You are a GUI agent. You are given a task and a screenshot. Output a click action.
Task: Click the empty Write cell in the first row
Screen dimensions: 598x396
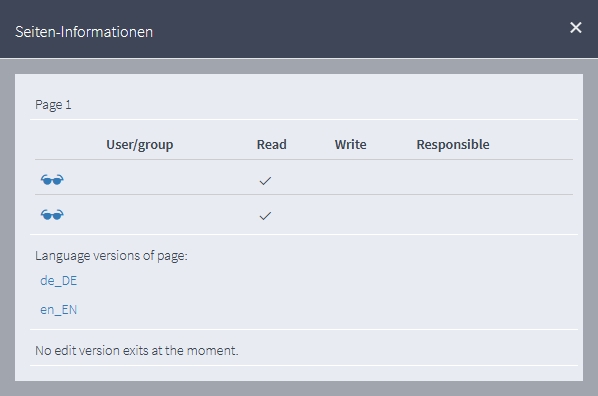[350, 177]
